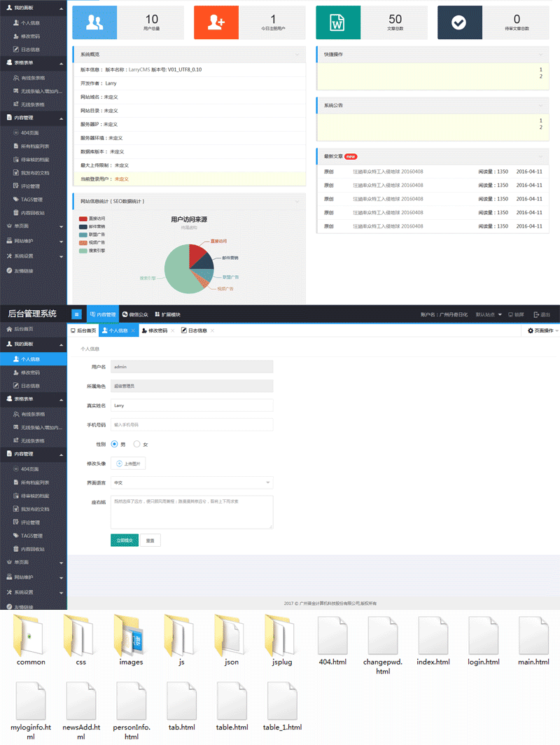The width and height of the screenshot is (560, 745).
Task: Click the dark checkmark pending articles icon
Action: [459, 22]
